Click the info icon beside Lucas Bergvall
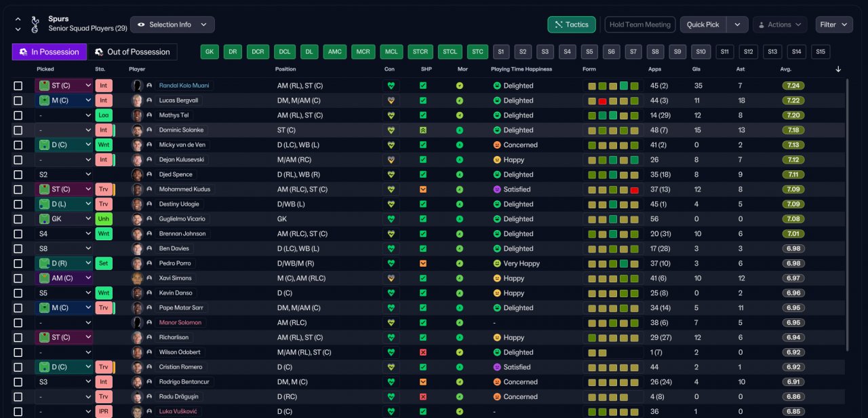This screenshot has height=418, width=868. tap(149, 100)
